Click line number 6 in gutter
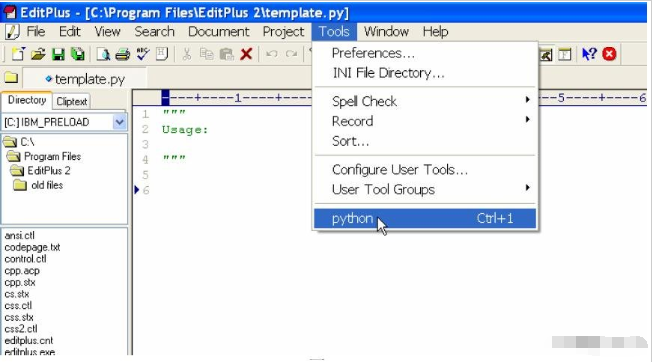This screenshot has height=362, width=652. click(146, 190)
